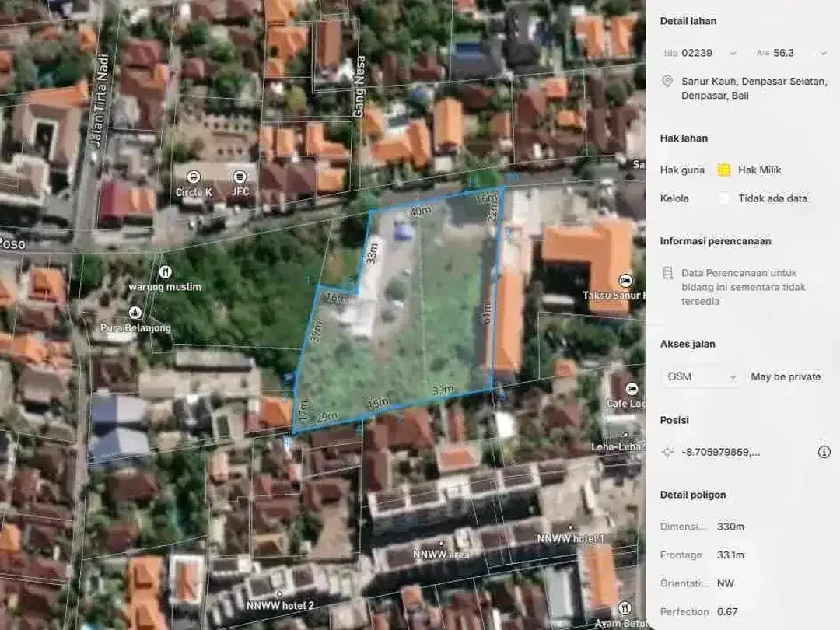Click the Gang Nesa street label

[x=359, y=86]
